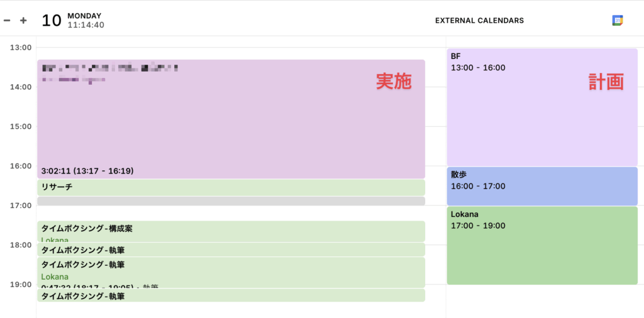Open the 執筆 entry showing 0:47:32 duration
Screen dimensions: 644x318
pyautogui.click(x=231, y=272)
